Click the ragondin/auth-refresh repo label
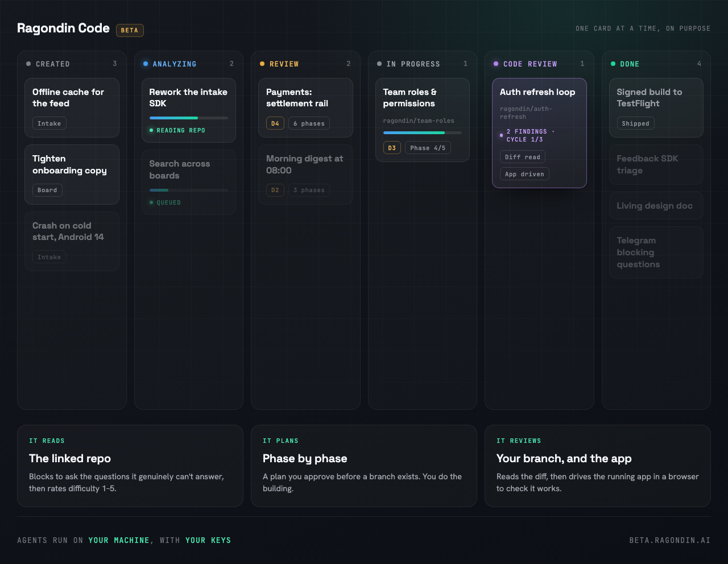 point(526,113)
